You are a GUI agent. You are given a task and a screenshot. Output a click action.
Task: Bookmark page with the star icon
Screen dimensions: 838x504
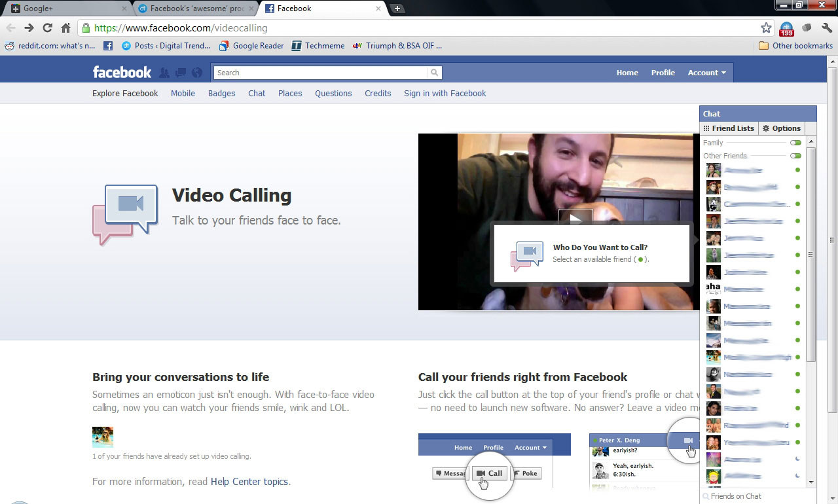pyautogui.click(x=766, y=27)
